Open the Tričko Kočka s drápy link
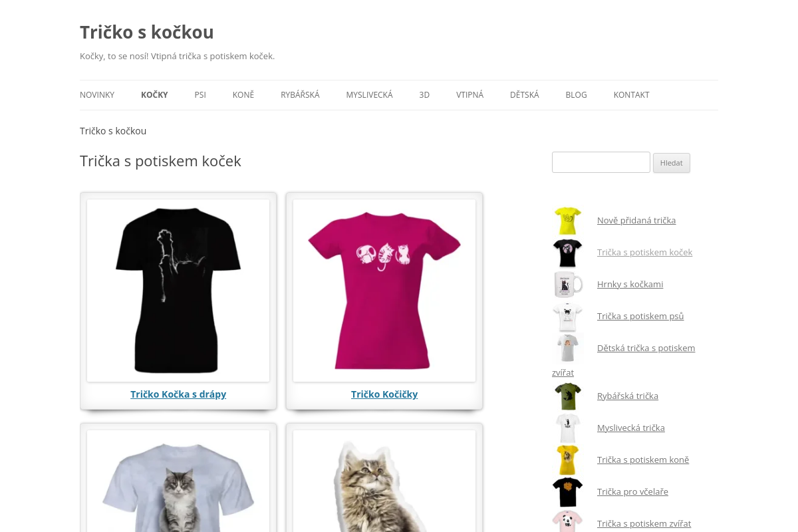The height and width of the screenshot is (532, 798). click(x=178, y=394)
